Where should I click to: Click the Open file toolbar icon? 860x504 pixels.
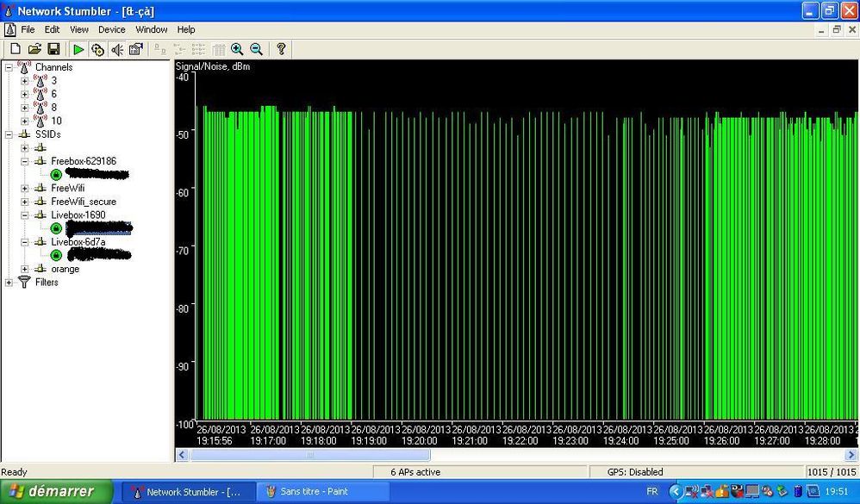pyautogui.click(x=34, y=49)
